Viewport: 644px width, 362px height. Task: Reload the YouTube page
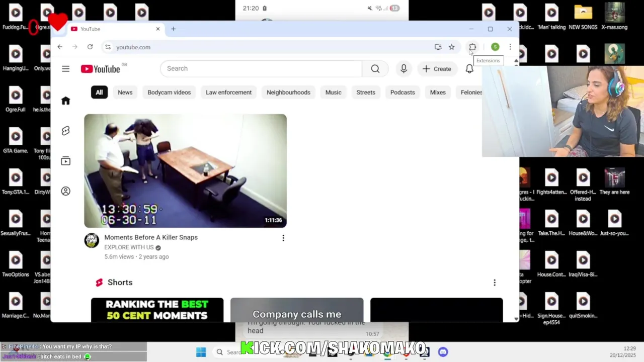click(90, 47)
